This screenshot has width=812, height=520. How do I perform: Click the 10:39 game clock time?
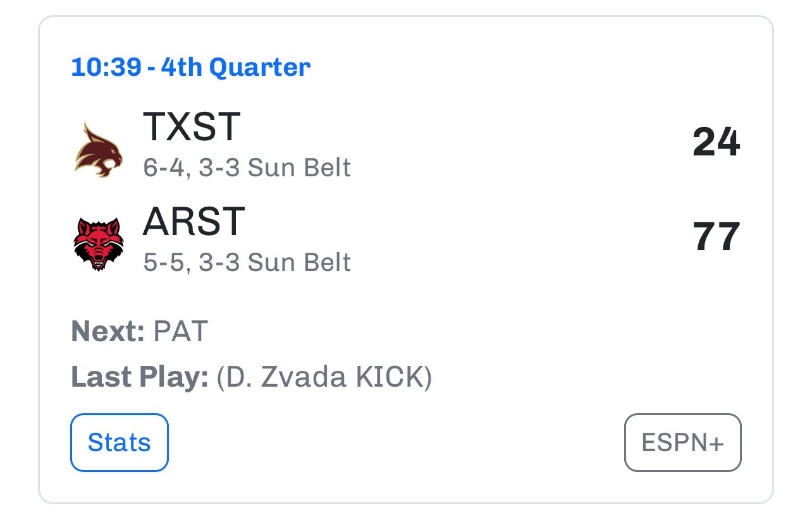(x=106, y=67)
